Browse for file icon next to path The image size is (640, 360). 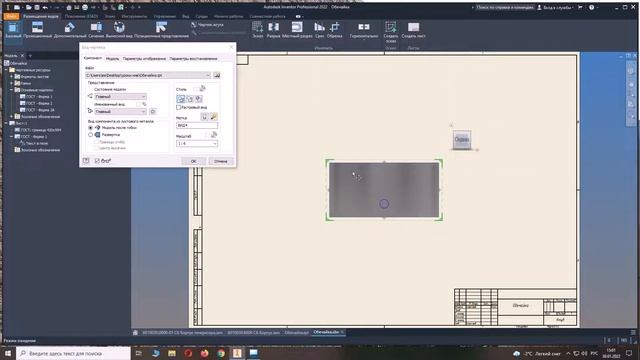pyautogui.click(x=217, y=75)
